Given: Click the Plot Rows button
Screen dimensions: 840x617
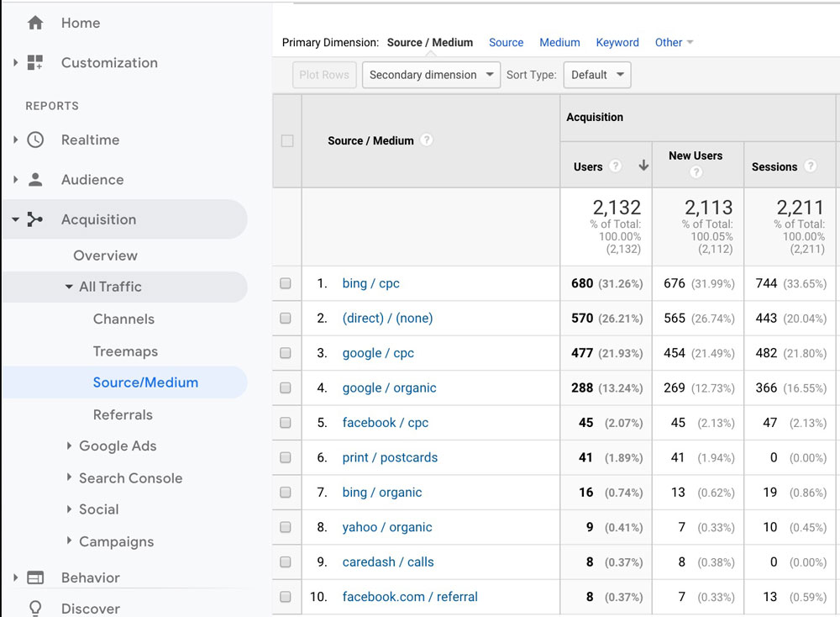Looking at the screenshot, I should point(324,75).
